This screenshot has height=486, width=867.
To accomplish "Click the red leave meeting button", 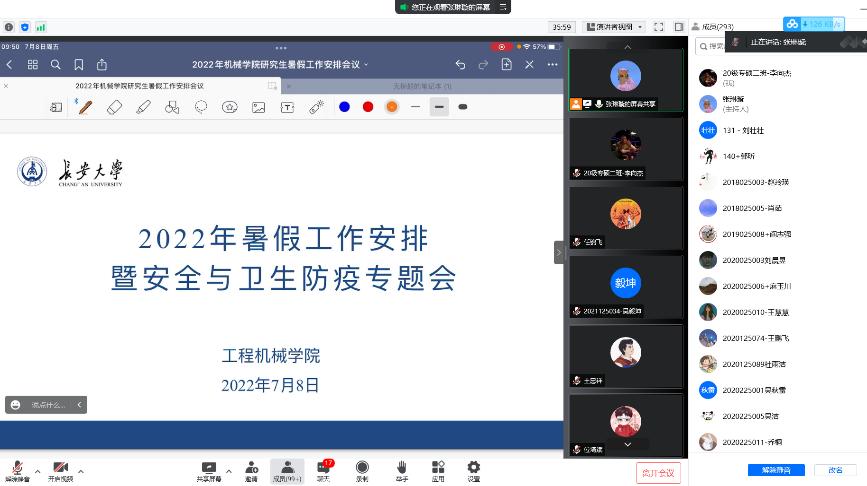I will tap(657, 472).
